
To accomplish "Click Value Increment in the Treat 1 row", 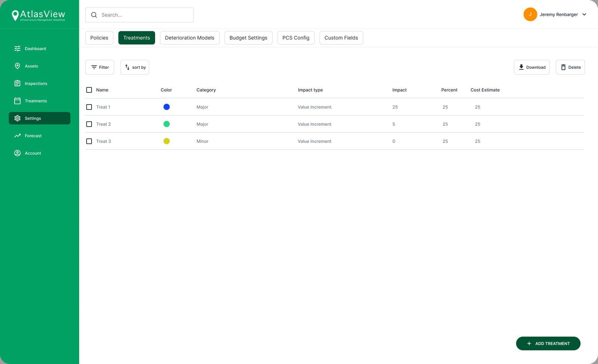I will [314, 107].
